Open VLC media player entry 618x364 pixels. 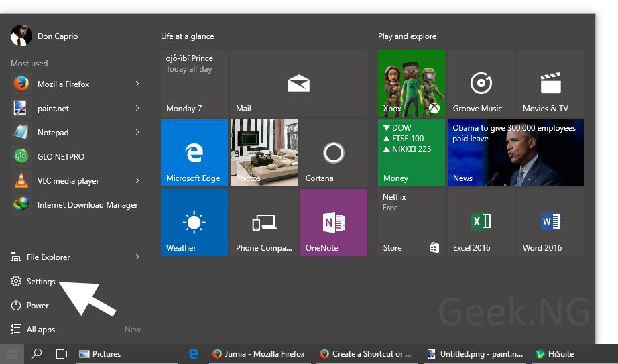pos(75,180)
